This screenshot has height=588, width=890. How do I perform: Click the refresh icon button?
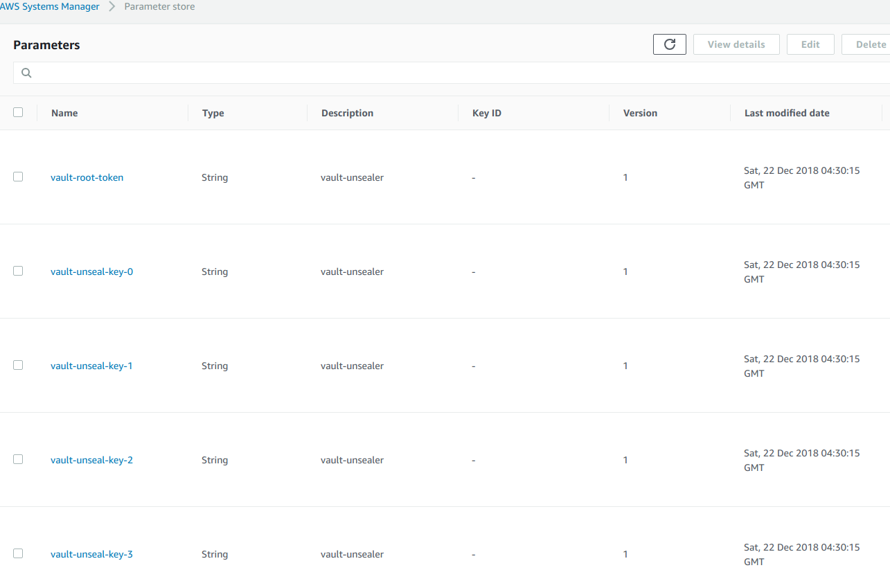tap(669, 44)
